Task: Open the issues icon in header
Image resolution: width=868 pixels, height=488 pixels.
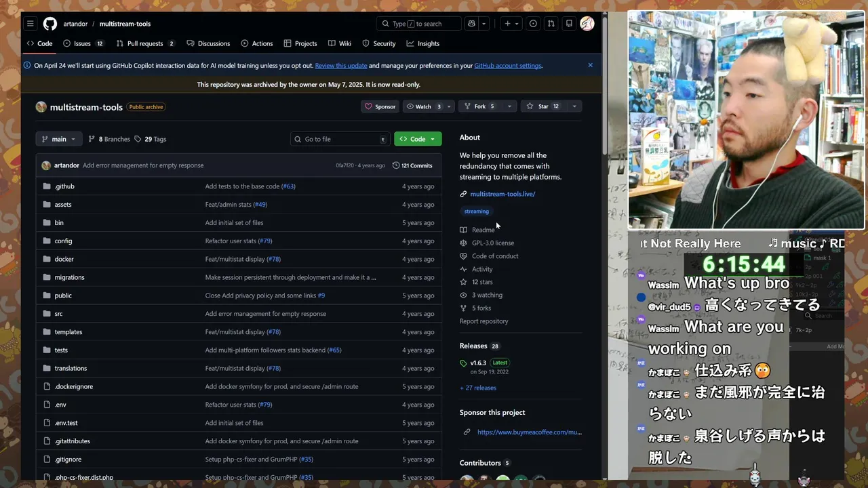Action: [x=533, y=24]
